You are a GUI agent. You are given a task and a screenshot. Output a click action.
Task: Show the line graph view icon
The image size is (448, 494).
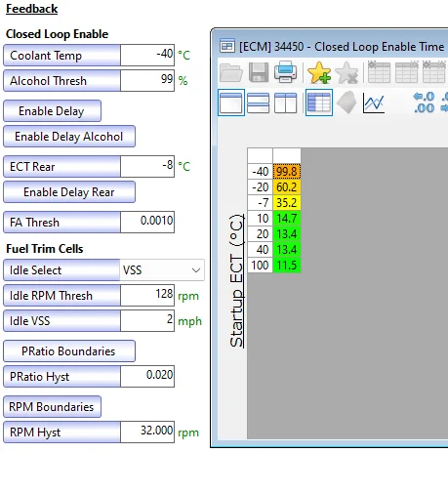pos(374,103)
